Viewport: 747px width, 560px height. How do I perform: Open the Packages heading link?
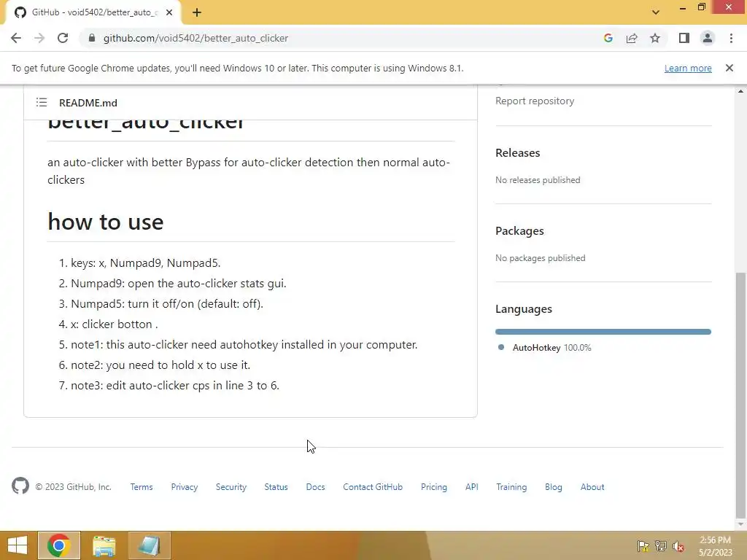tap(519, 231)
